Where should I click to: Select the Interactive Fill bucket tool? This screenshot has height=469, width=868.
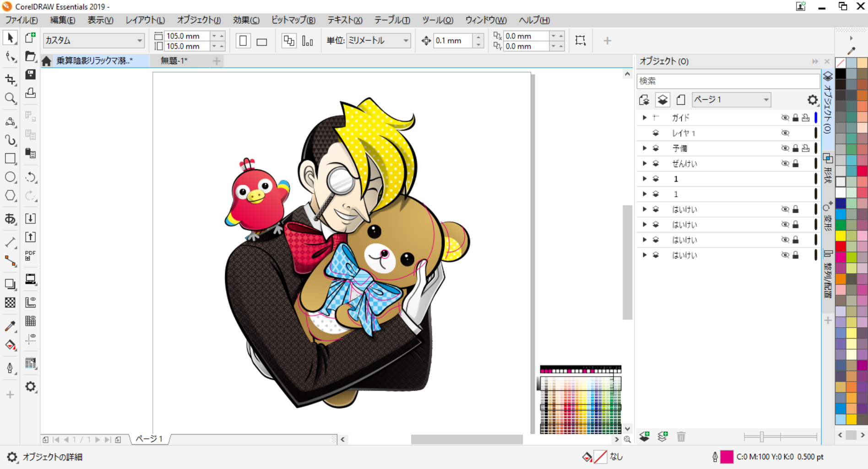(10, 345)
